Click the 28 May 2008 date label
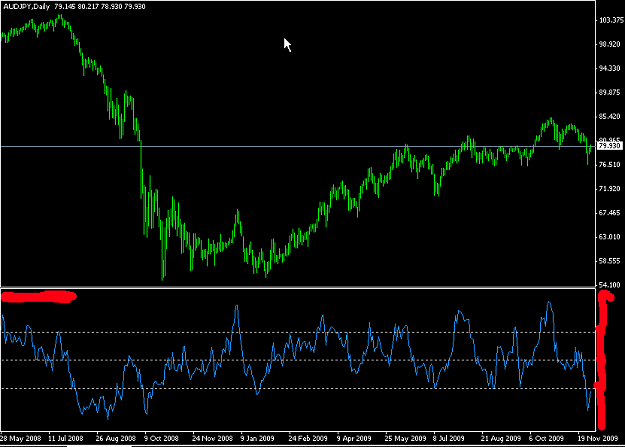This screenshot has width=625, height=447. point(21,439)
